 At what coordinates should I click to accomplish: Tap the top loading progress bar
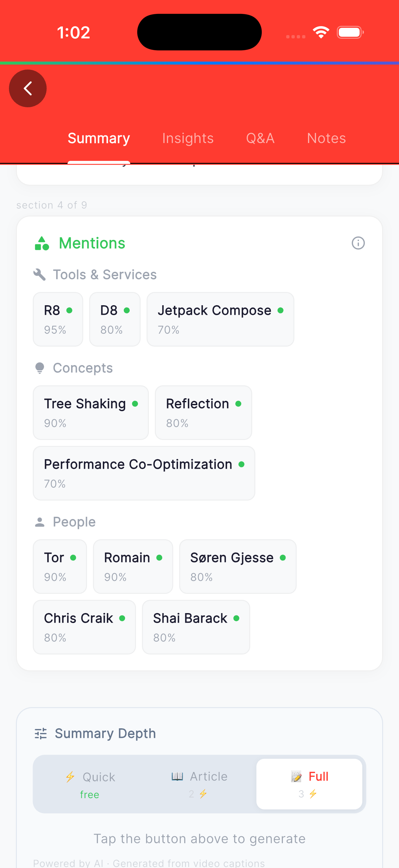(x=199, y=63)
